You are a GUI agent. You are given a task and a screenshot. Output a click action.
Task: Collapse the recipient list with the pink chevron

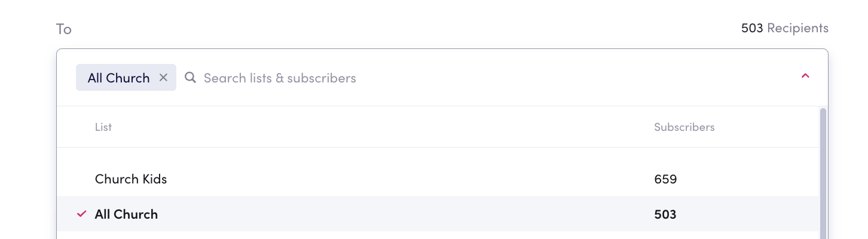[x=805, y=76]
